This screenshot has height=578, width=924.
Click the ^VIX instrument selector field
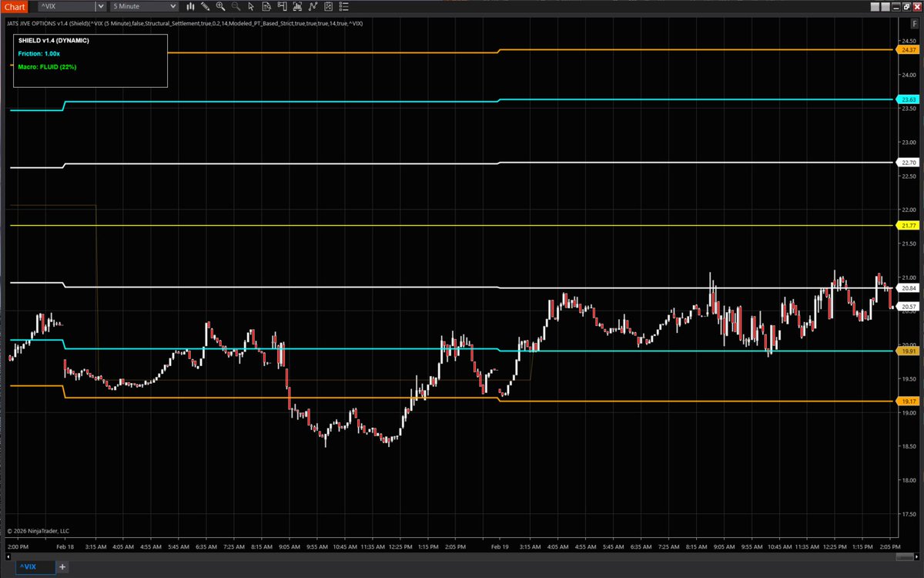click(x=67, y=6)
